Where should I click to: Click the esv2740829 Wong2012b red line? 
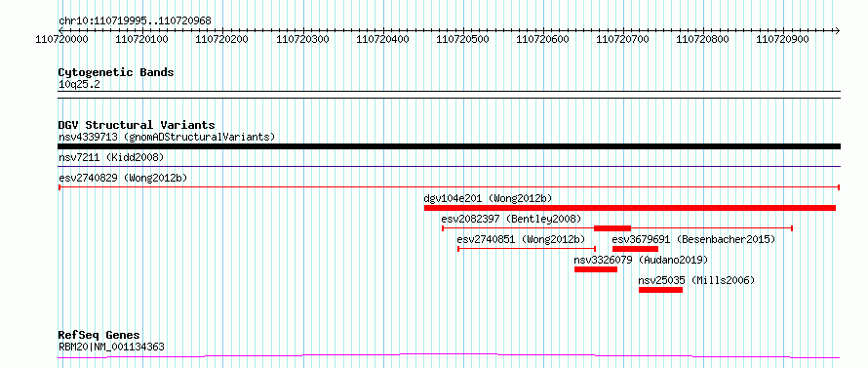coord(449,187)
